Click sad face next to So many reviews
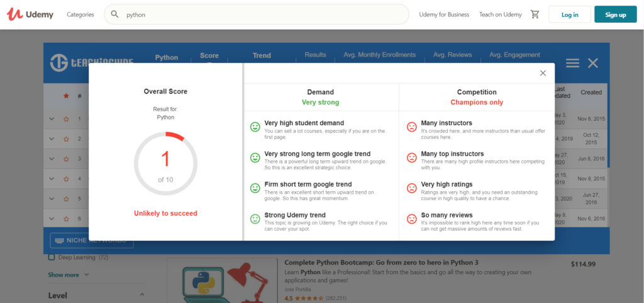The height and width of the screenshot is (303, 644). [x=411, y=219]
